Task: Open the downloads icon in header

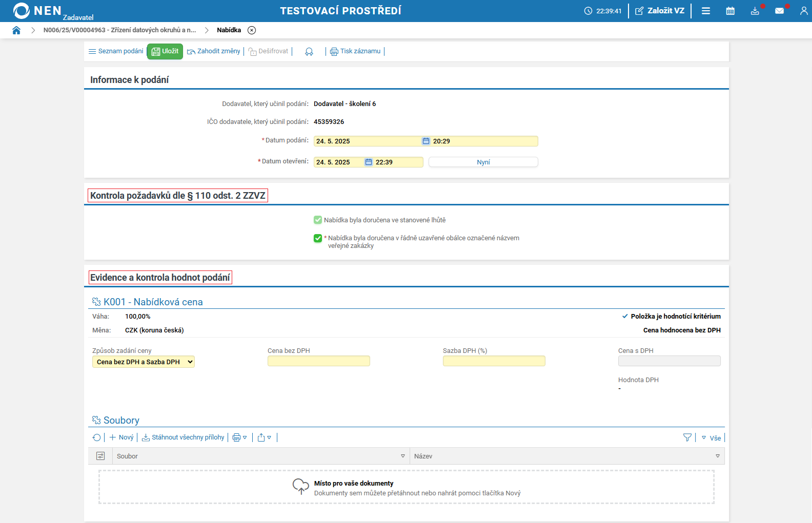Action: pyautogui.click(x=755, y=11)
